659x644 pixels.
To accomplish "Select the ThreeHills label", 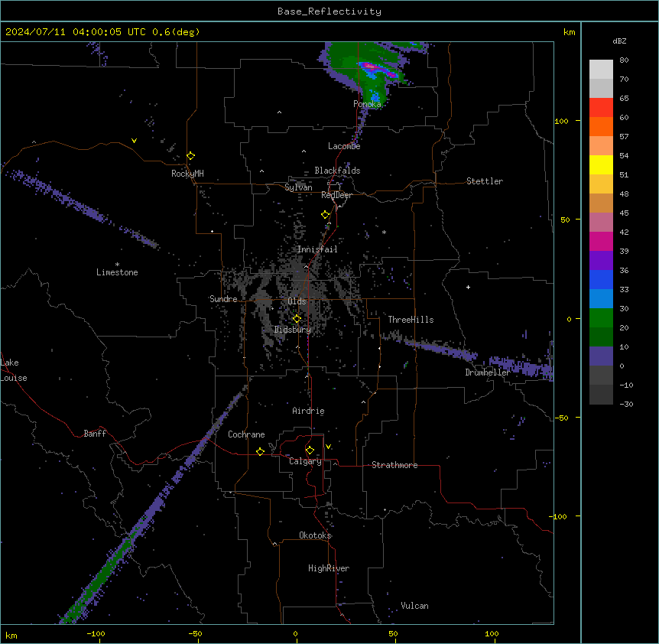I will coord(411,320).
